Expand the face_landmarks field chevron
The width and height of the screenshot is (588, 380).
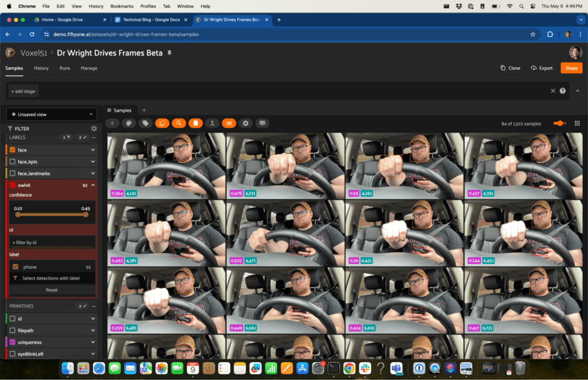click(93, 173)
